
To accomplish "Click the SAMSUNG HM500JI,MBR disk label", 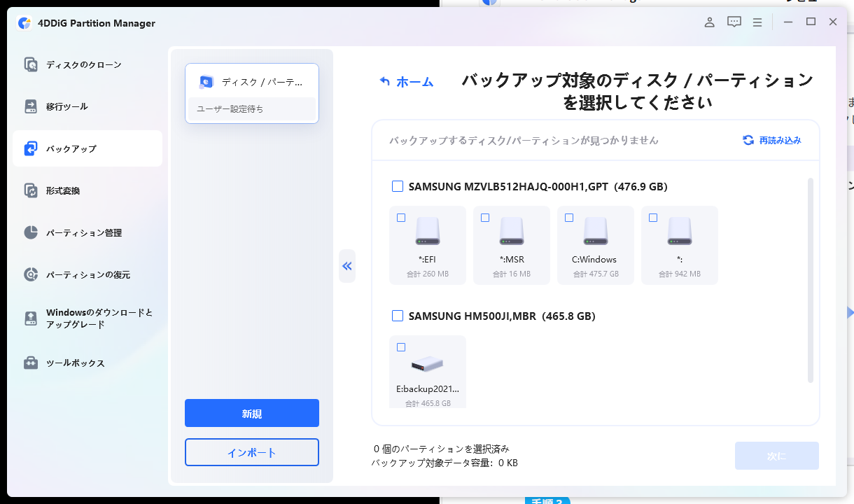I will pos(502,316).
